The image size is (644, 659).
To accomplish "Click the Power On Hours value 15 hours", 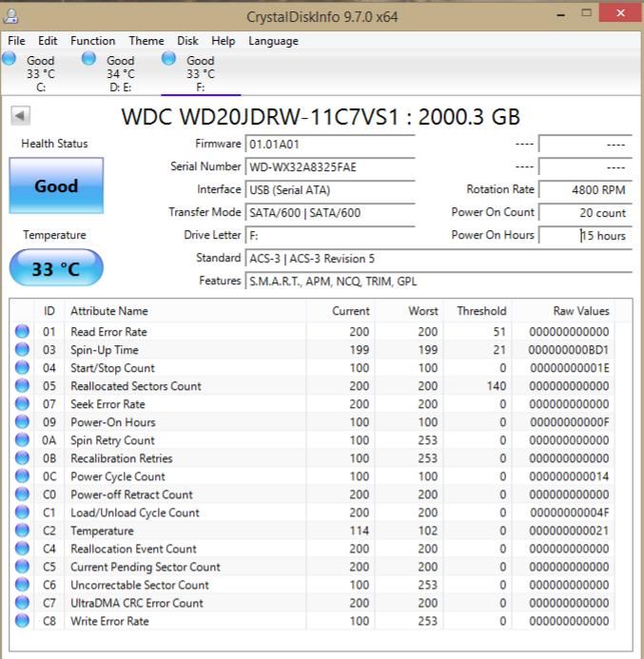I will [x=585, y=236].
